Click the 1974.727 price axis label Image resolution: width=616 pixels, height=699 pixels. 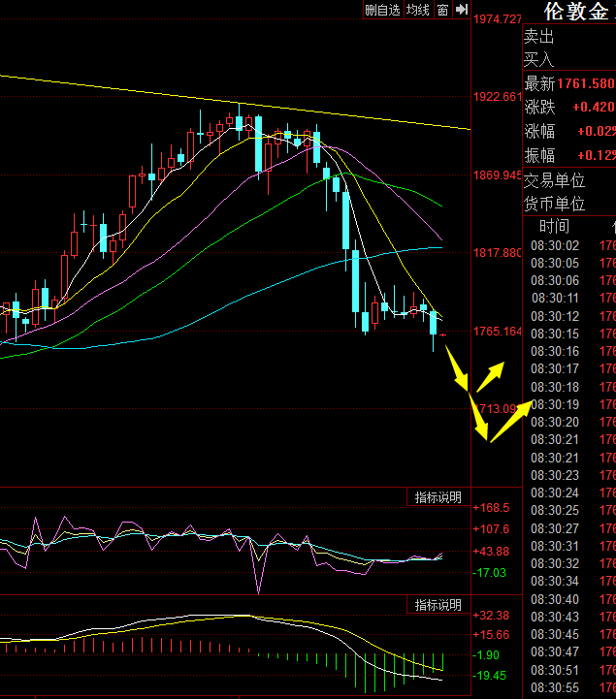click(x=497, y=19)
